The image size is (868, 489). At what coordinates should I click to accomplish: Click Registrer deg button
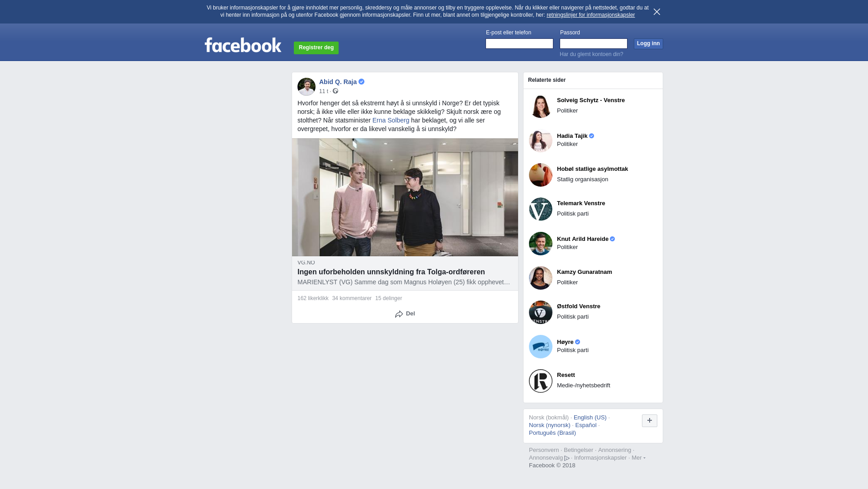tap(316, 48)
